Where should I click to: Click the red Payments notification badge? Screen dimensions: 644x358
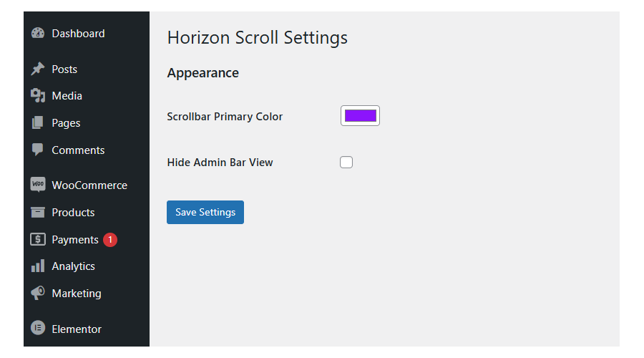[110, 240]
